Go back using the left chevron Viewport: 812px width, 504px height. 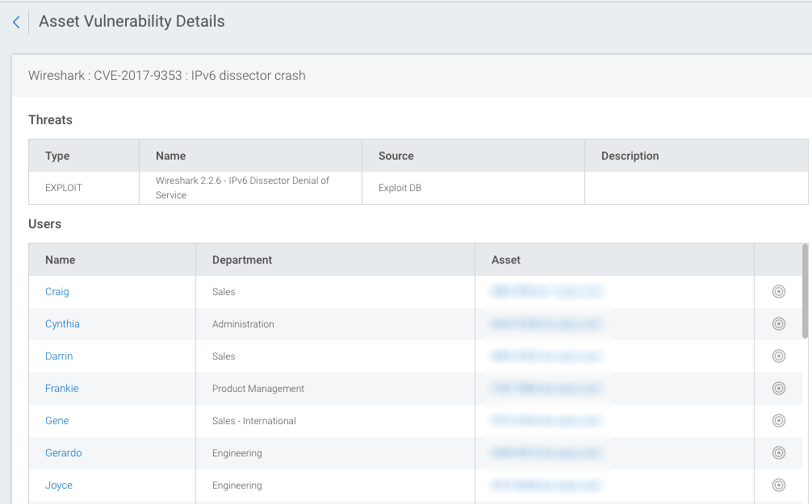point(16,23)
